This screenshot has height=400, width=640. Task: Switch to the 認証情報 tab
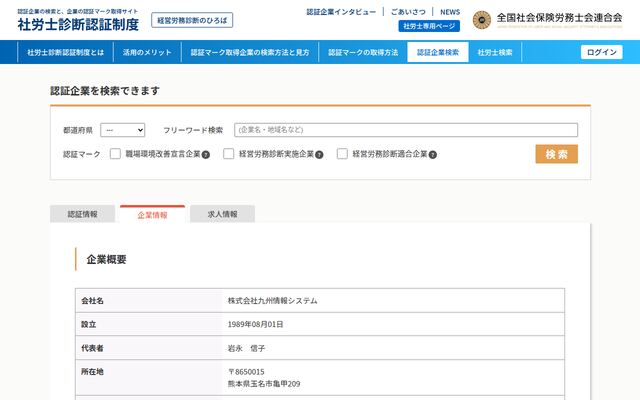tap(82, 214)
